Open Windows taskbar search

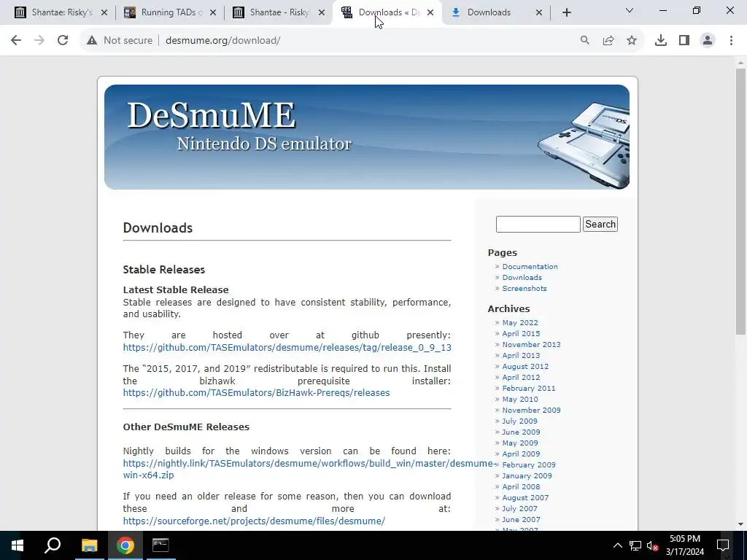(x=53, y=545)
